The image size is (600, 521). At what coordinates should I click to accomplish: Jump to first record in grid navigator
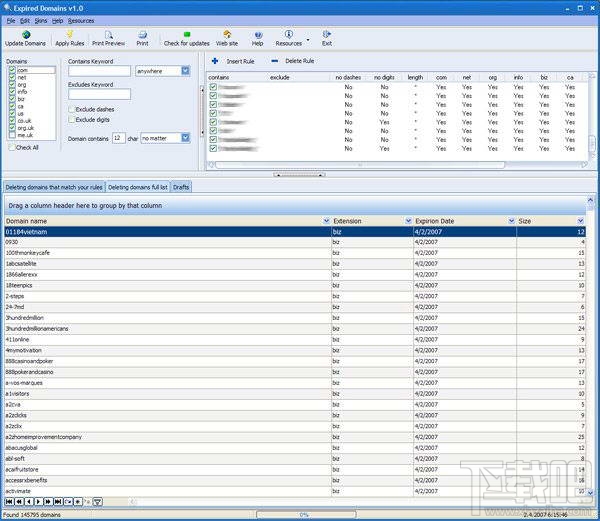[x=8, y=501]
